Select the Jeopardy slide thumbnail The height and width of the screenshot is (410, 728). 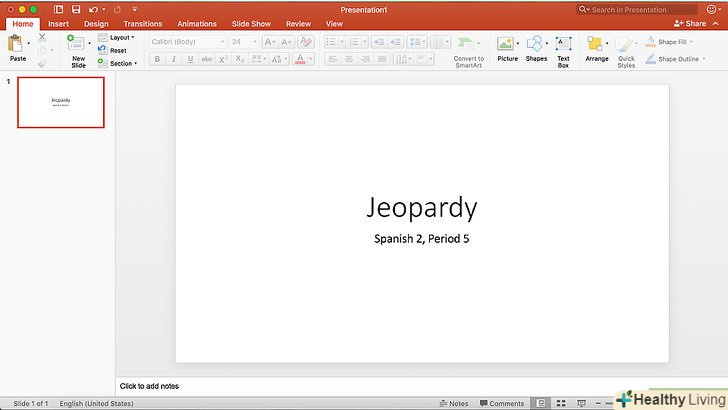point(61,102)
